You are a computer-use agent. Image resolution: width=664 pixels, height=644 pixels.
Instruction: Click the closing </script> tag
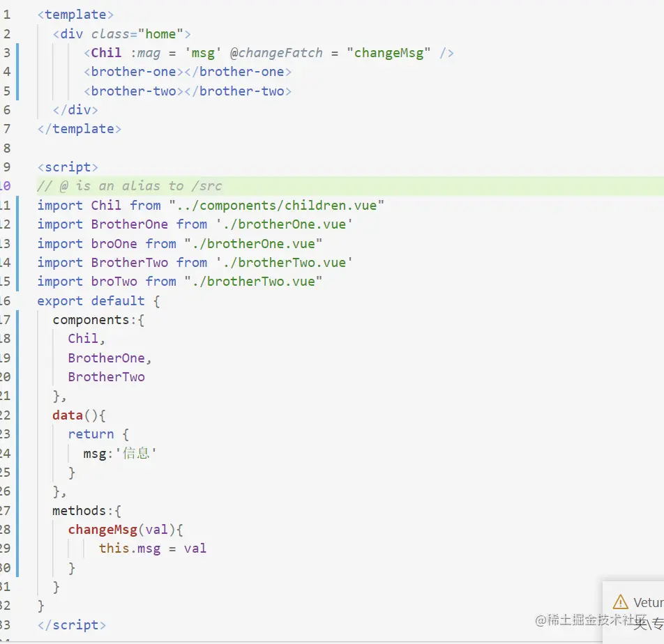(72, 625)
